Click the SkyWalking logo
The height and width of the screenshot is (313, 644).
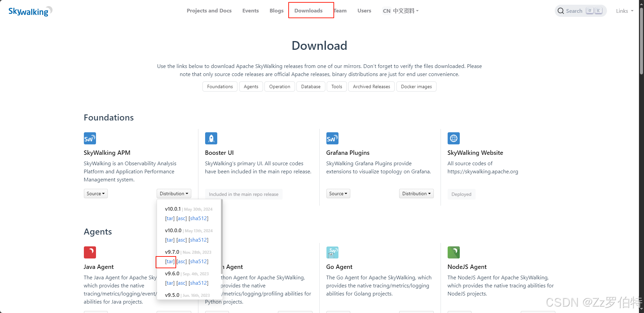point(30,11)
